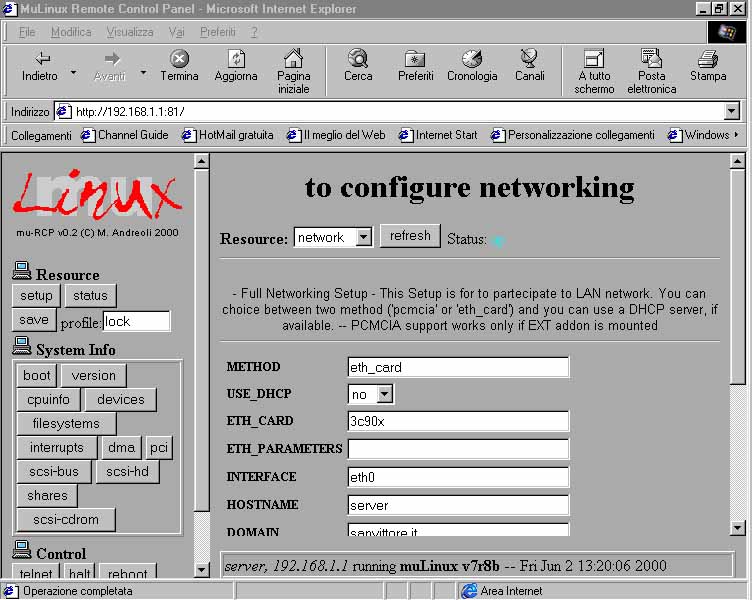
Task: Open the Visualizza menu
Action: [130, 32]
